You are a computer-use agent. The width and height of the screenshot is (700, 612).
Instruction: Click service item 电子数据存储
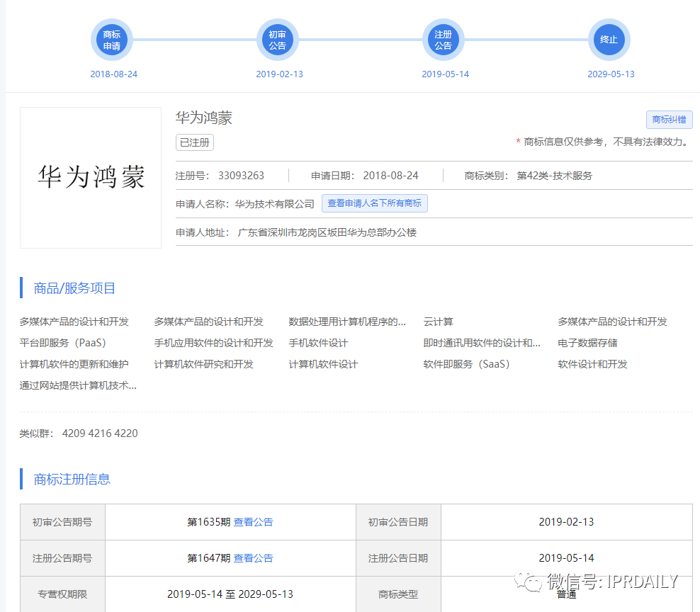pos(587,343)
